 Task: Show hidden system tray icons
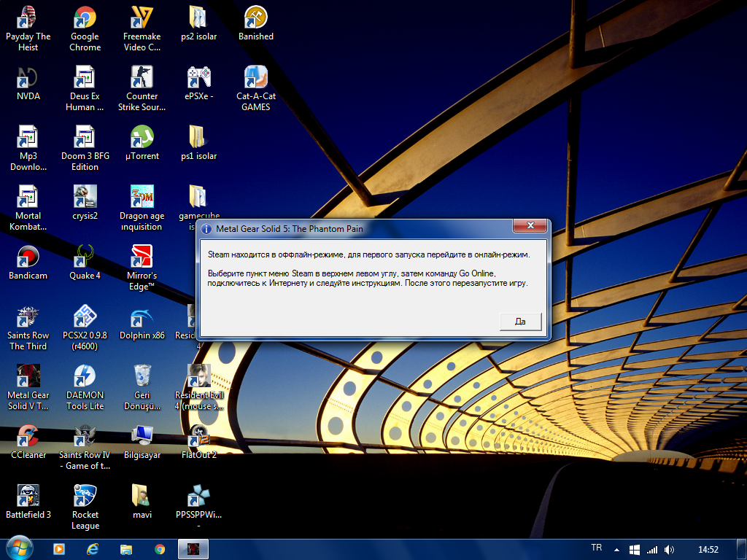617,550
